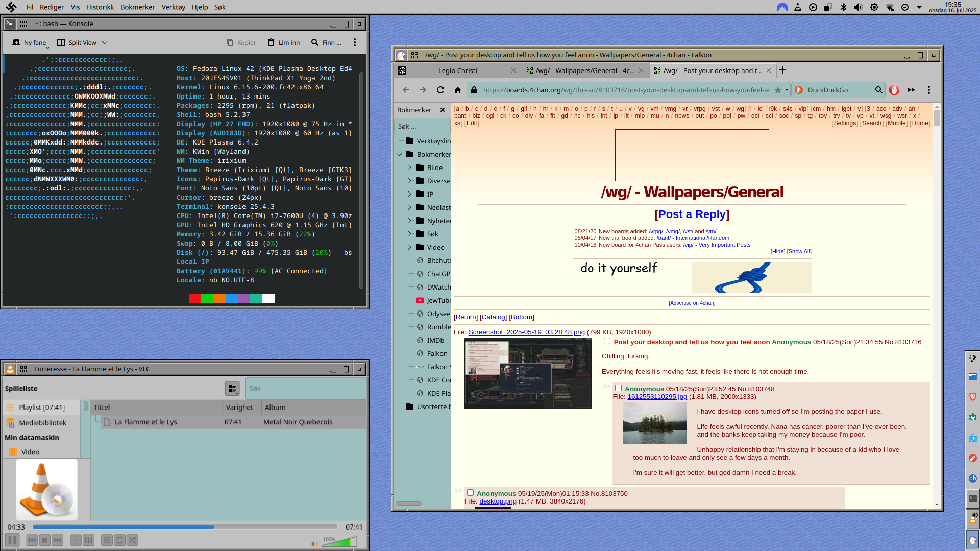Open the Historikk menu
Image resolution: width=980 pixels, height=551 pixels.
click(100, 7)
